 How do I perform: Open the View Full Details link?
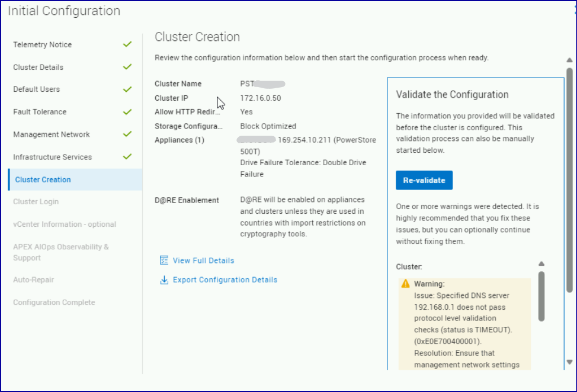tap(203, 261)
